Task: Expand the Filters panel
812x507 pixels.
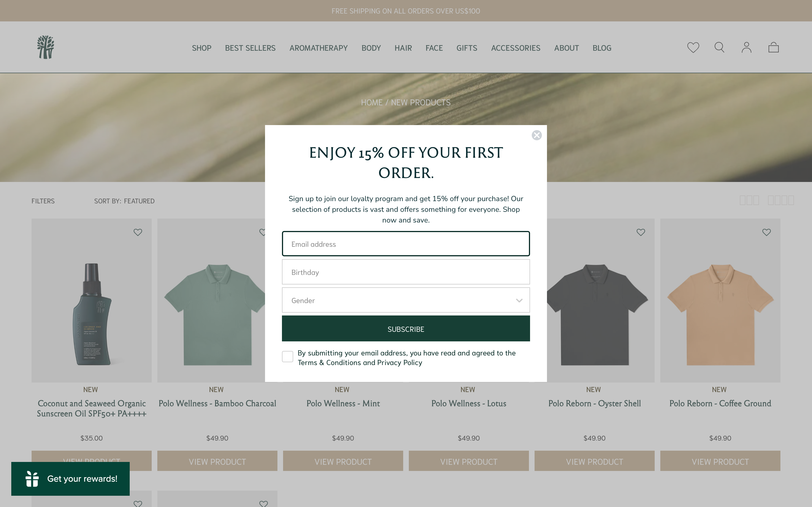Action: 43,201
